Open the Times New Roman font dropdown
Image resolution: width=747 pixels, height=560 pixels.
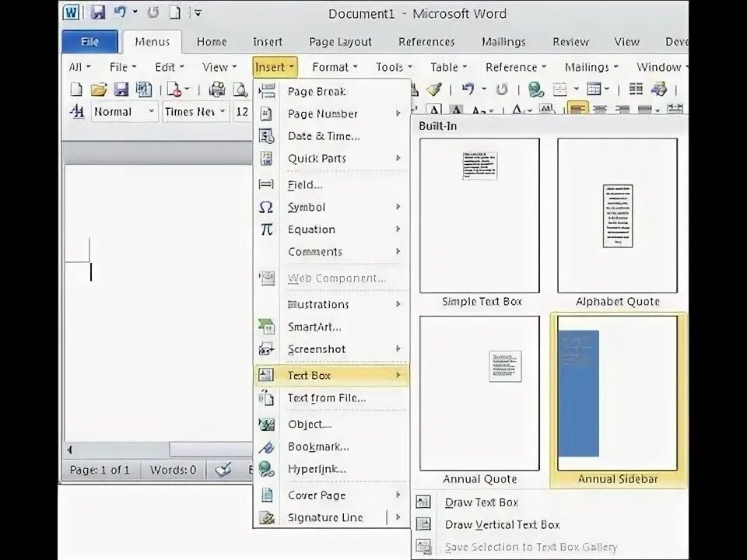tap(222, 111)
